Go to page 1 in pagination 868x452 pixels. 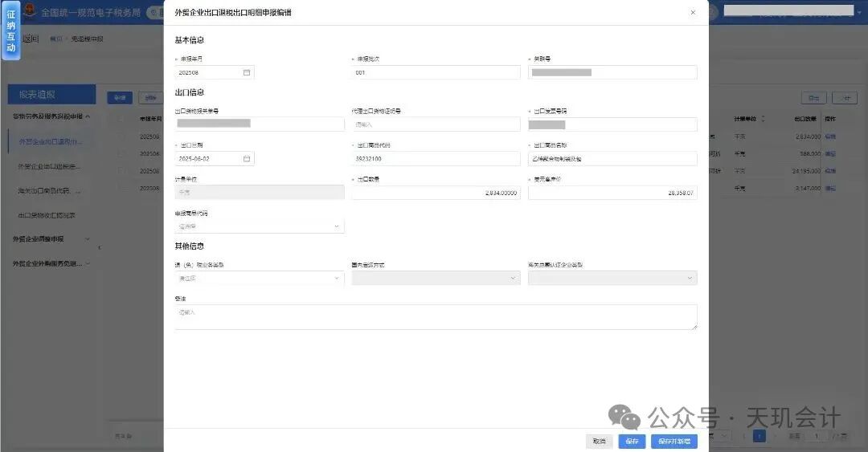759,436
